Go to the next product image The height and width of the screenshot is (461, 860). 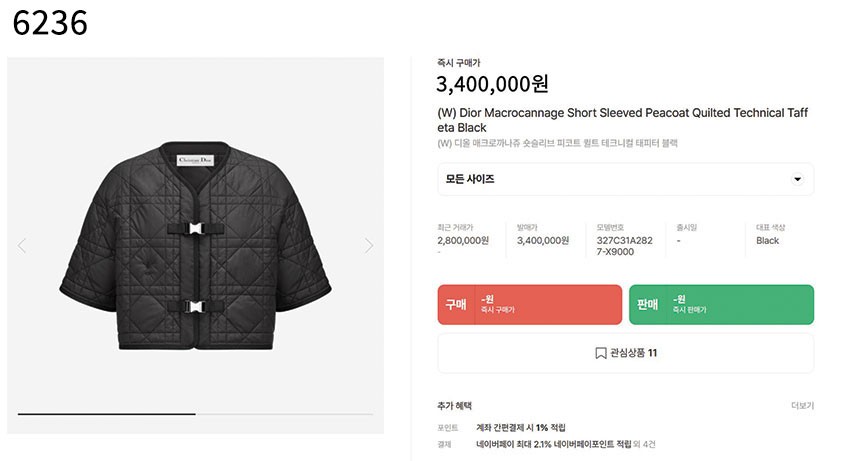[368, 246]
